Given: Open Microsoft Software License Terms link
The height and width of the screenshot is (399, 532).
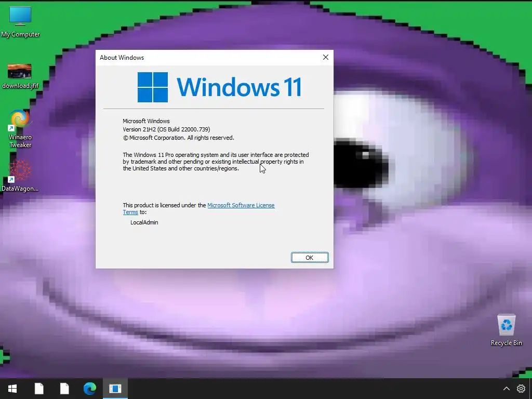Looking at the screenshot, I should click(199, 209).
